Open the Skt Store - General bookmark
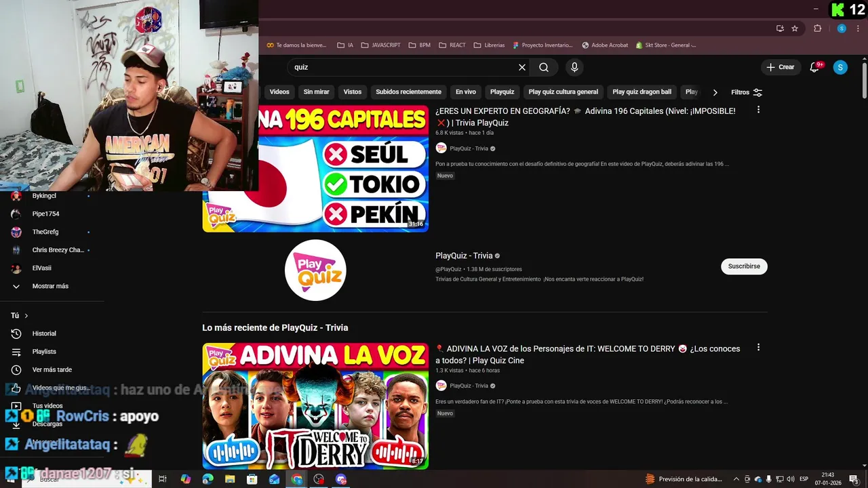The width and height of the screenshot is (868, 488). [666, 45]
